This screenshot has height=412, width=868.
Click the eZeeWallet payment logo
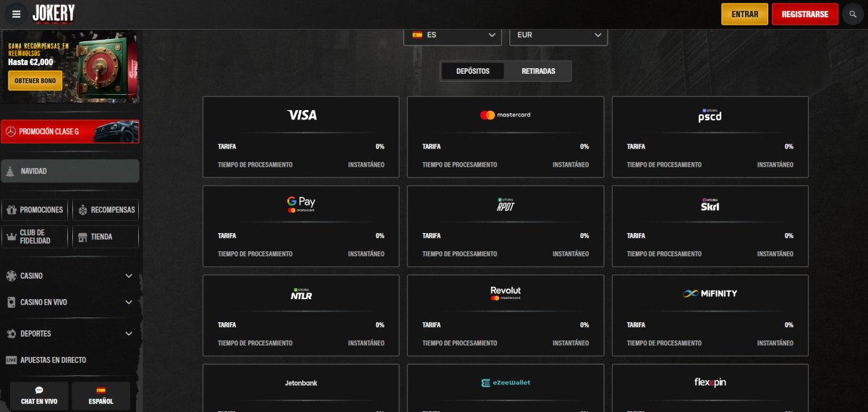tap(506, 382)
